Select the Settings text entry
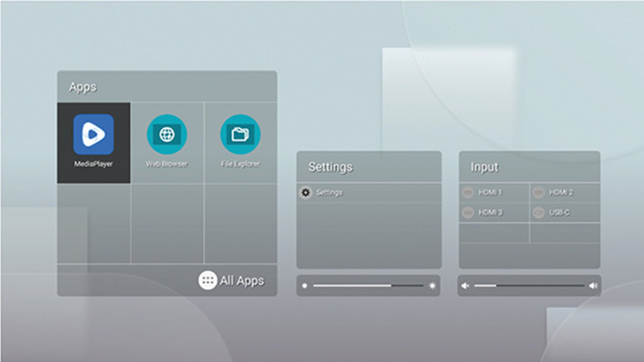Viewport: 644px width, 362px height. pyautogui.click(x=329, y=193)
